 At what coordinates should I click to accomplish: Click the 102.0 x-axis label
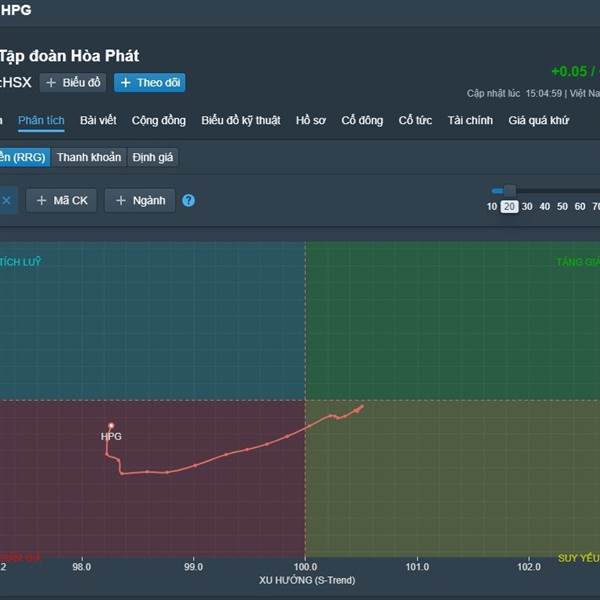[529, 567]
